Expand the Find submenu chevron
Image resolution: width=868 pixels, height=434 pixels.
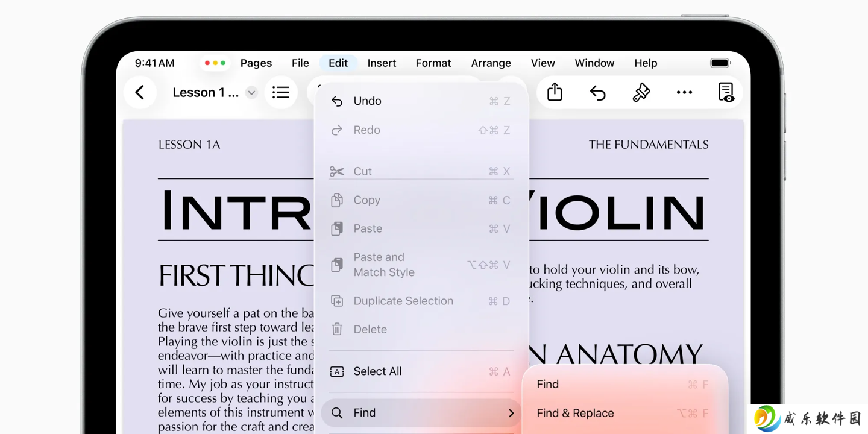tap(511, 413)
